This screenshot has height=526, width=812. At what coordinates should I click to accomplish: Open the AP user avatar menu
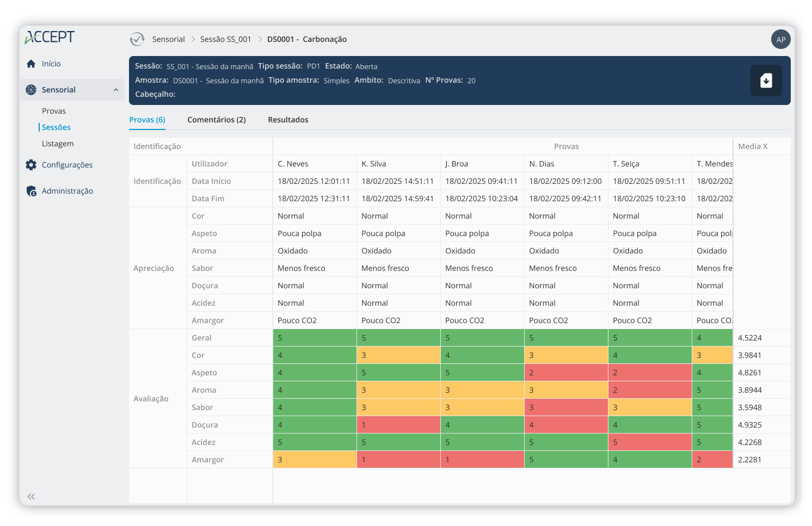(x=781, y=39)
